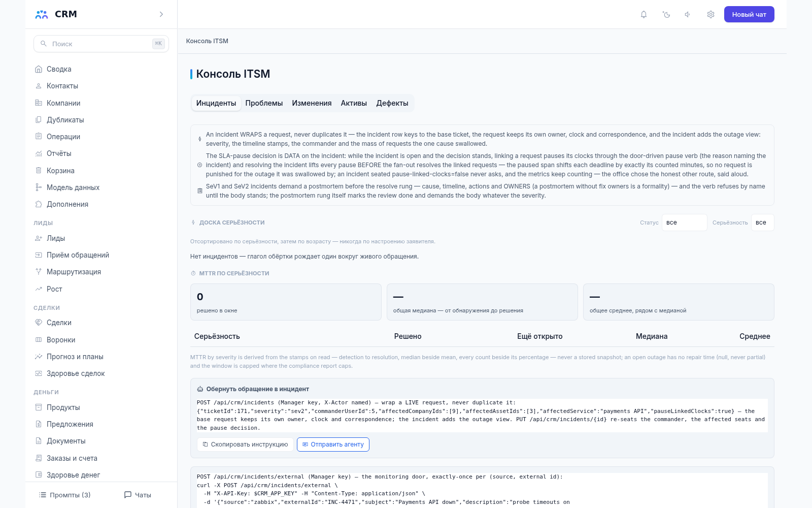Open Маршрутизация icon in sidebar

(x=39, y=272)
